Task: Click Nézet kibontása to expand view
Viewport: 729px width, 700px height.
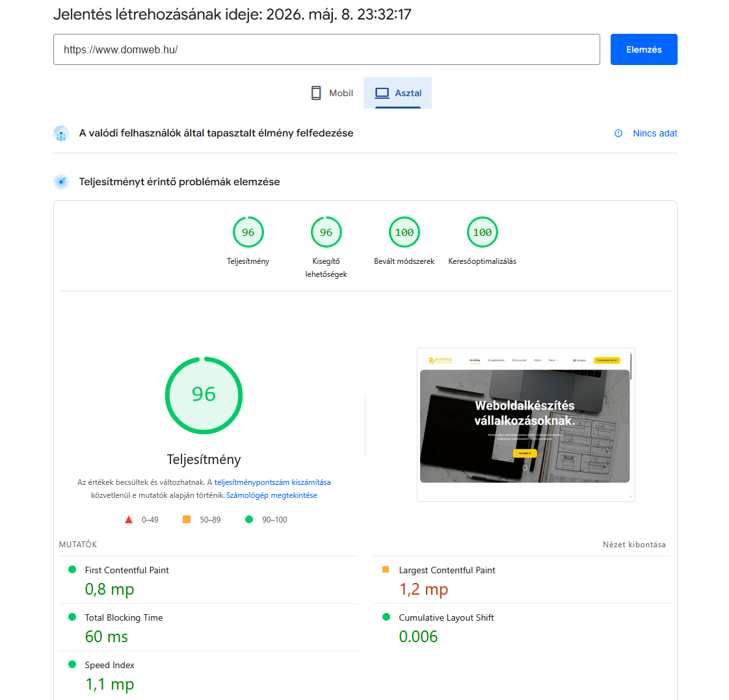Action: [634, 544]
